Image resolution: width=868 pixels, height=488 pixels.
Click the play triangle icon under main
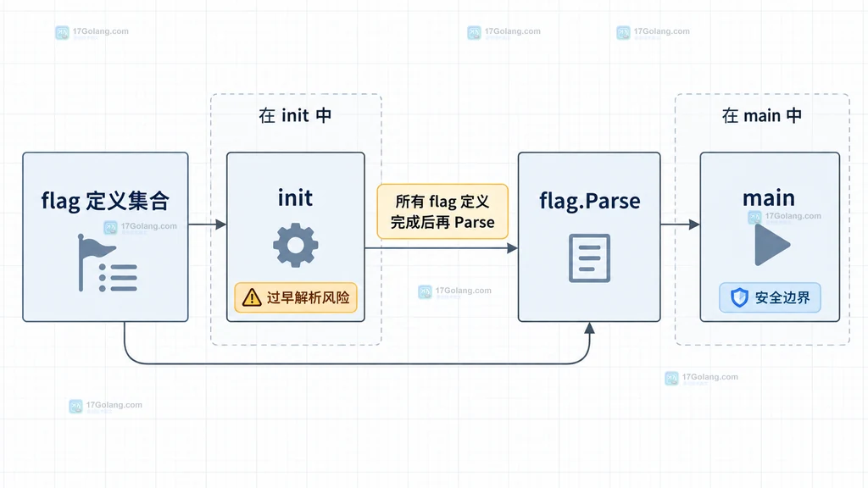pos(772,245)
